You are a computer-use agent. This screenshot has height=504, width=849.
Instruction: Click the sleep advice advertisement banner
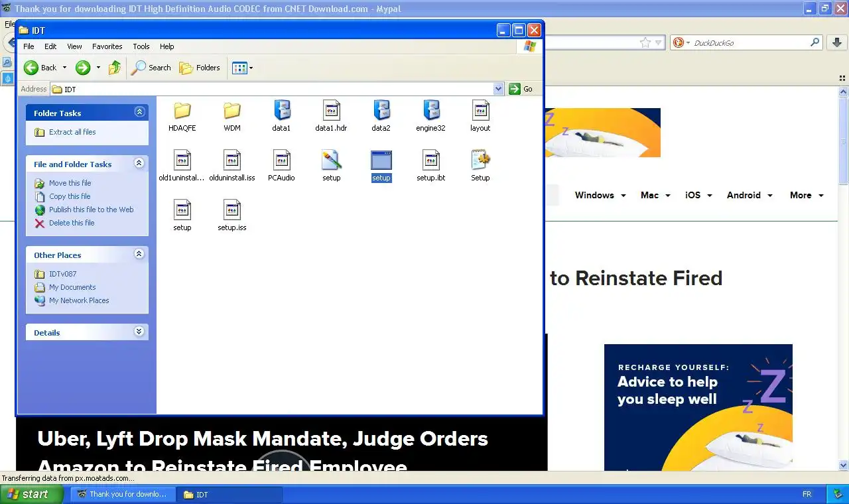coord(698,407)
